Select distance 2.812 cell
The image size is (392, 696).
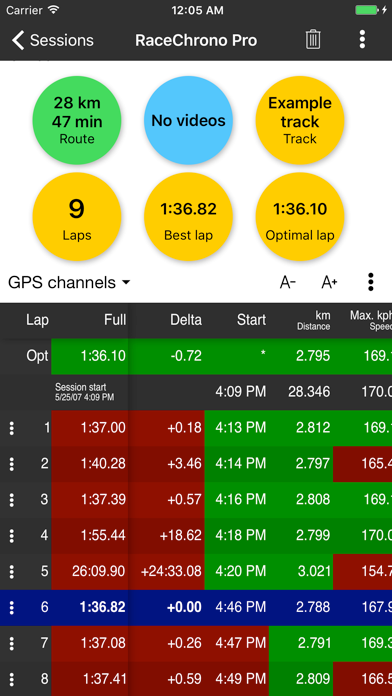point(301,428)
